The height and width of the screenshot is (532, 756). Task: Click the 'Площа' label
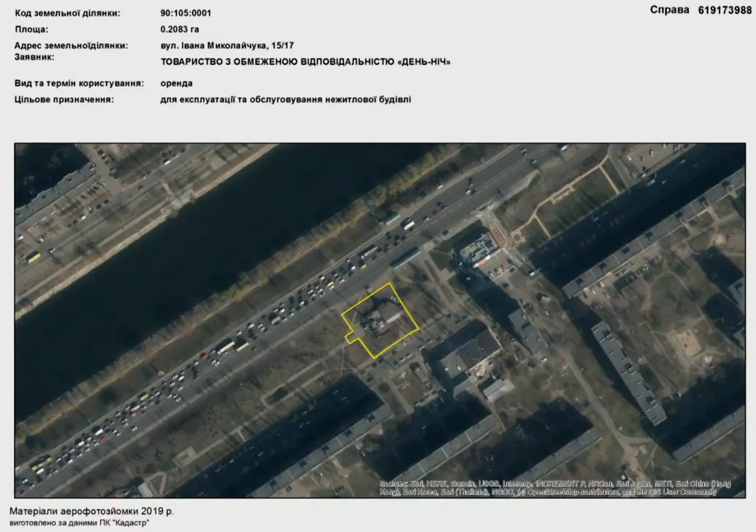point(31,29)
